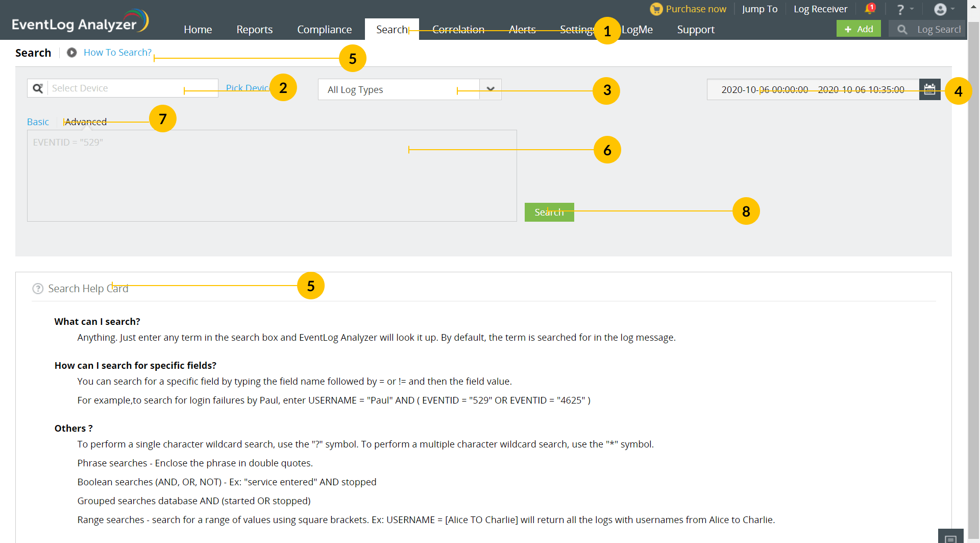Image resolution: width=980 pixels, height=543 pixels.
Task: Focus the Select Device input field
Action: [133, 88]
